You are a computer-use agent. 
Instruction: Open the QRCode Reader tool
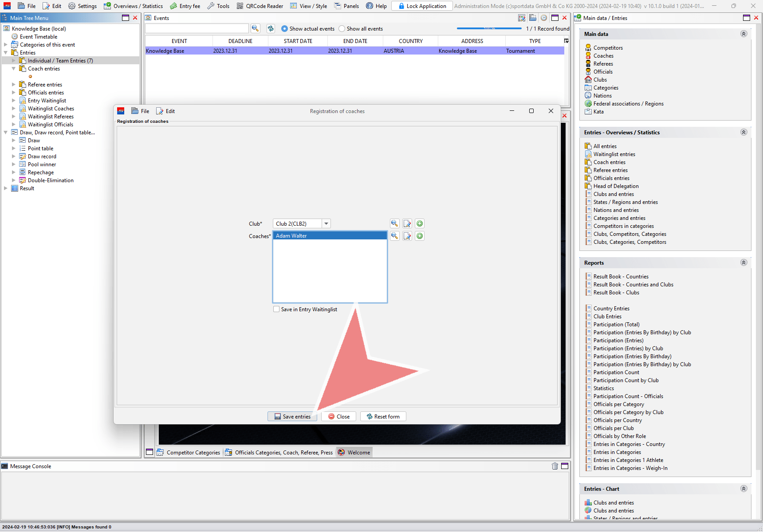[x=260, y=6]
